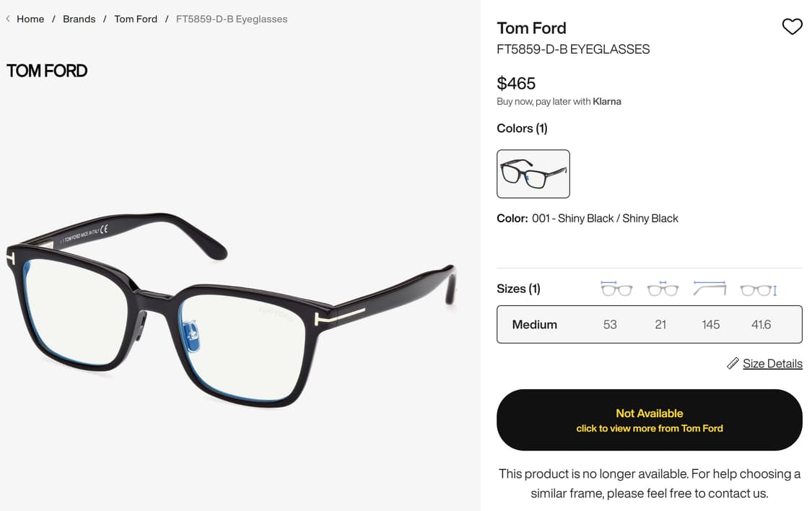Click the lens width measurement icon

(x=616, y=289)
